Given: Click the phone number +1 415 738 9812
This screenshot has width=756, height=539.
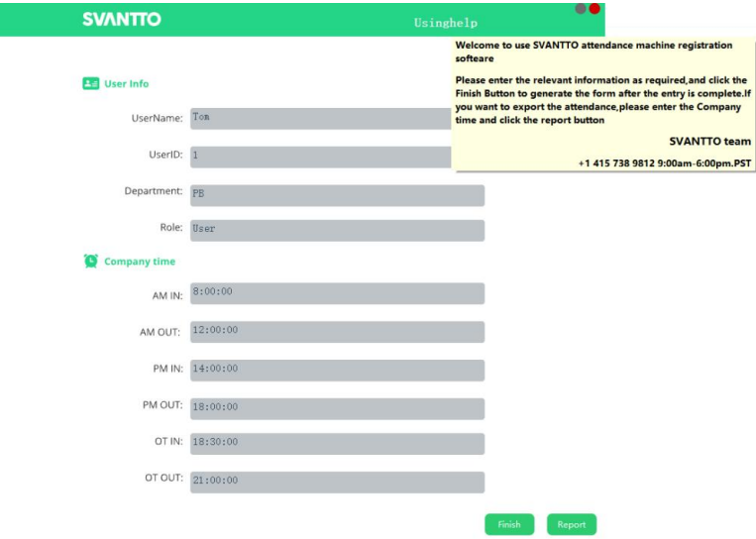Looking at the screenshot, I should coord(616,163).
